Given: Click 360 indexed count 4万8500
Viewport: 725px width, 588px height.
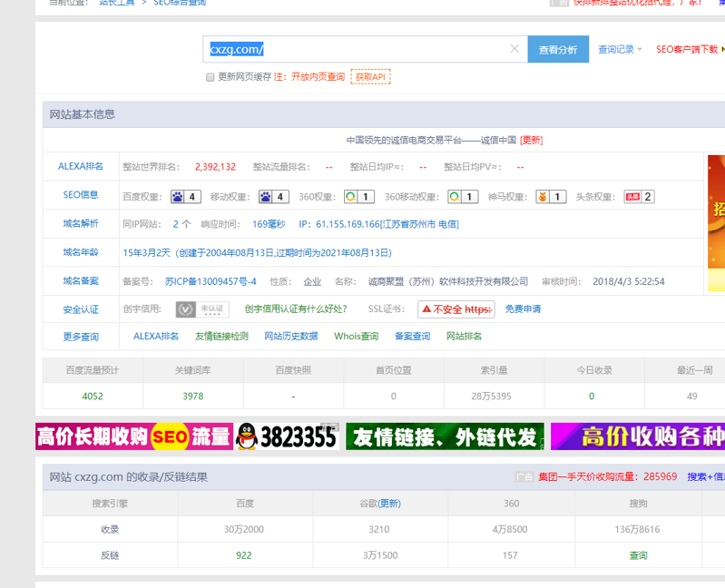Looking at the screenshot, I should [510, 529].
